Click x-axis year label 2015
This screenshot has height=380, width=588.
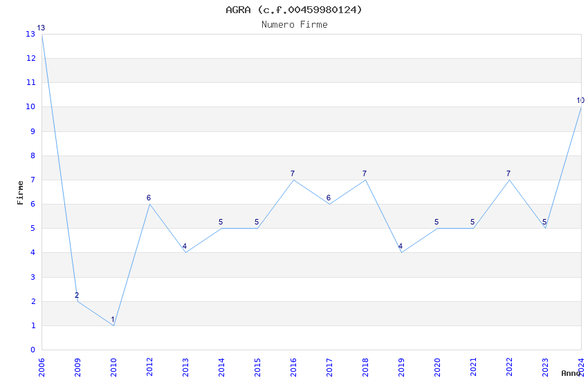pyautogui.click(x=257, y=368)
